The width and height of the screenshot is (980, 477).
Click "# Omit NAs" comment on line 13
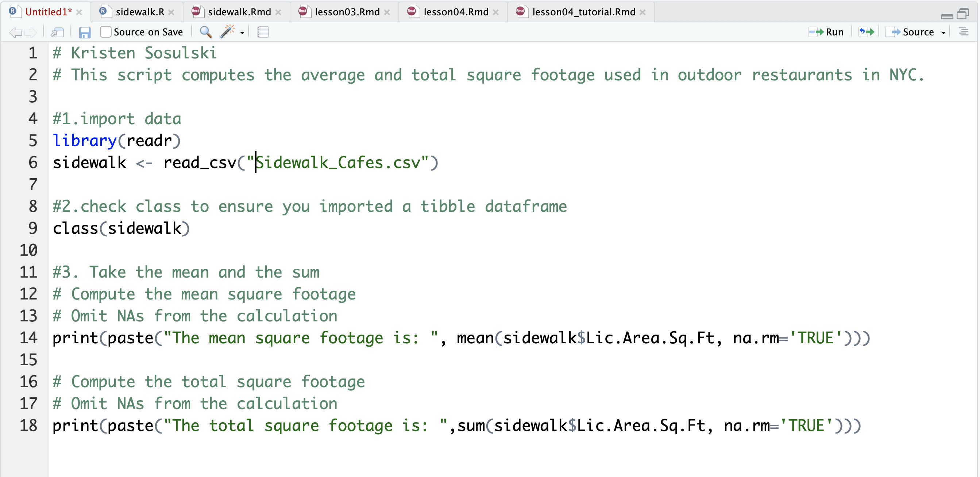pos(195,316)
